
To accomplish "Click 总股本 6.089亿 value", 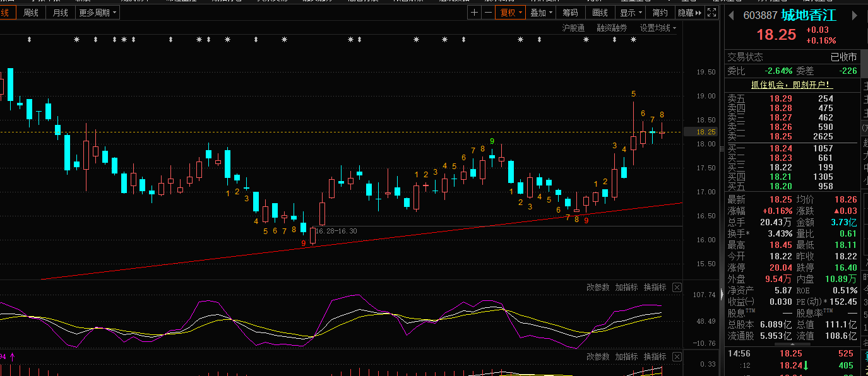I will tap(777, 324).
